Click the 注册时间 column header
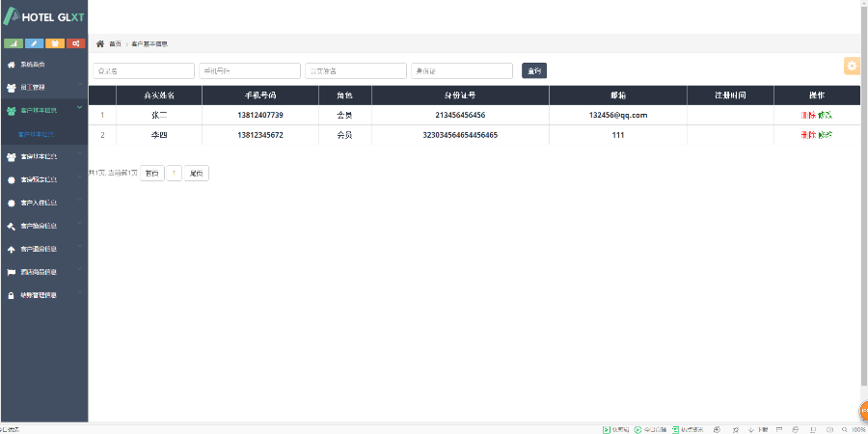 click(730, 95)
